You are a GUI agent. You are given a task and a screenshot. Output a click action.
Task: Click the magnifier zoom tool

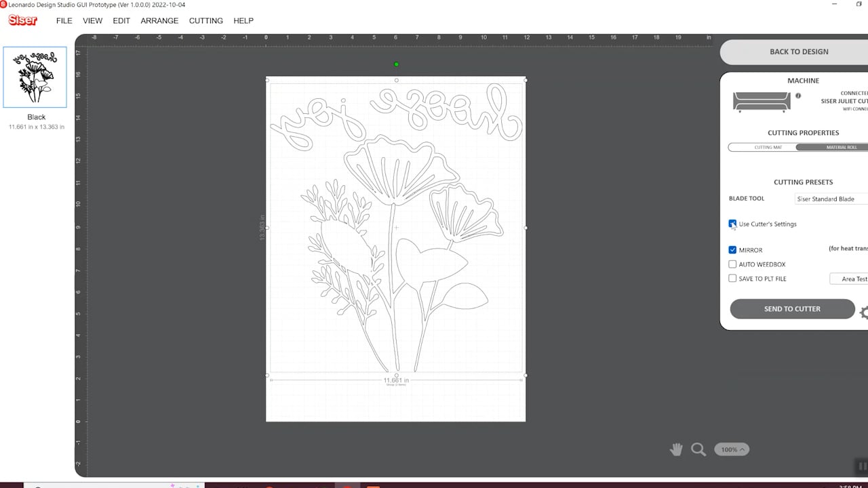(698, 449)
